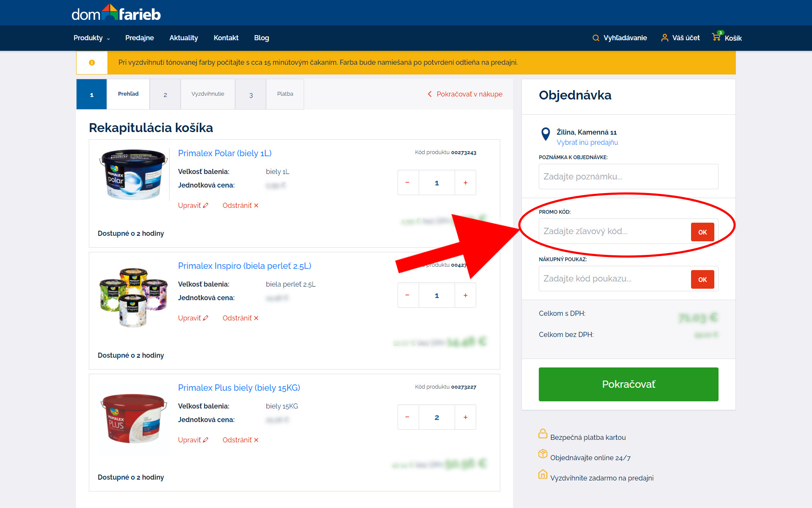
Task: Edit Primalex Inspiro via Upraviť
Action: click(x=193, y=318)
